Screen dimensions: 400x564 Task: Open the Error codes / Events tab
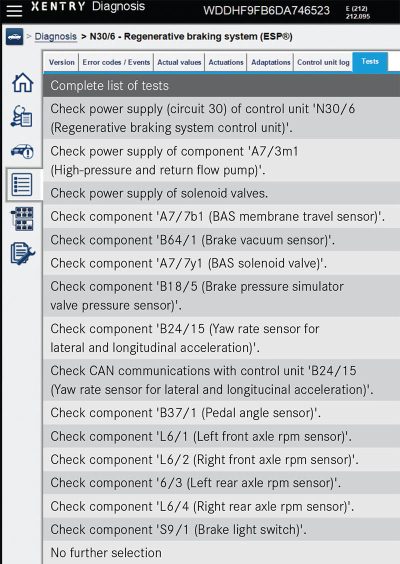(x=116, y=62)
